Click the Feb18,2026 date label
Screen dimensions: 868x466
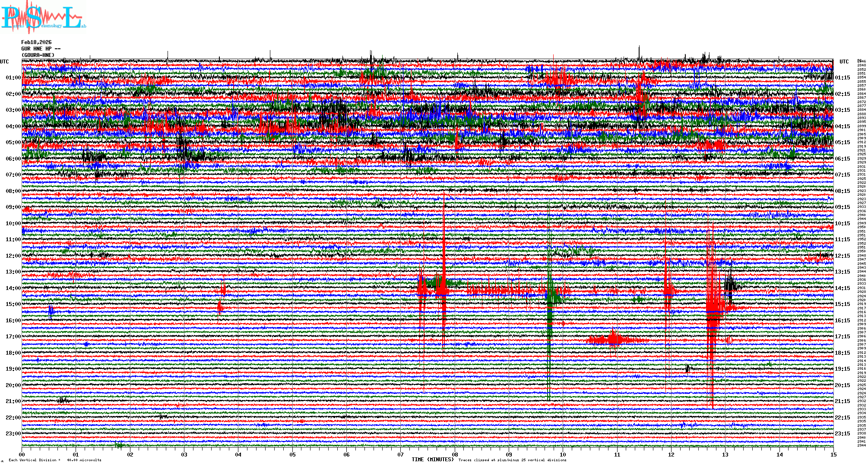coord(36,42)
